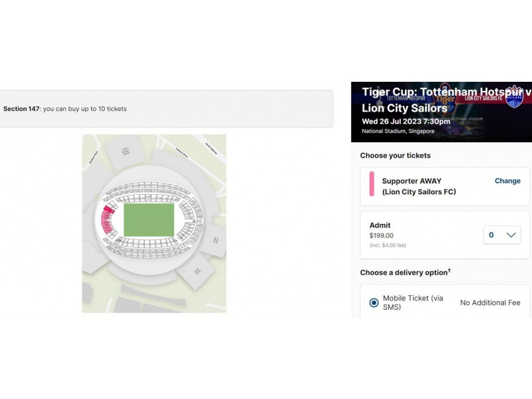Click the Tiger logo in event banner
Screen dimensions: 532x399
point(445,98)
